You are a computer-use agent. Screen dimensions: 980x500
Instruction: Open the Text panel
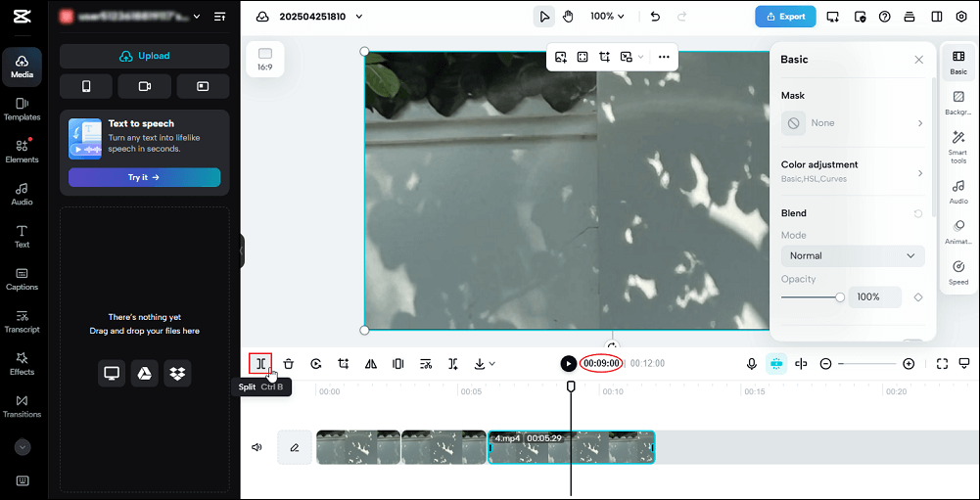(x=22, y=236)
